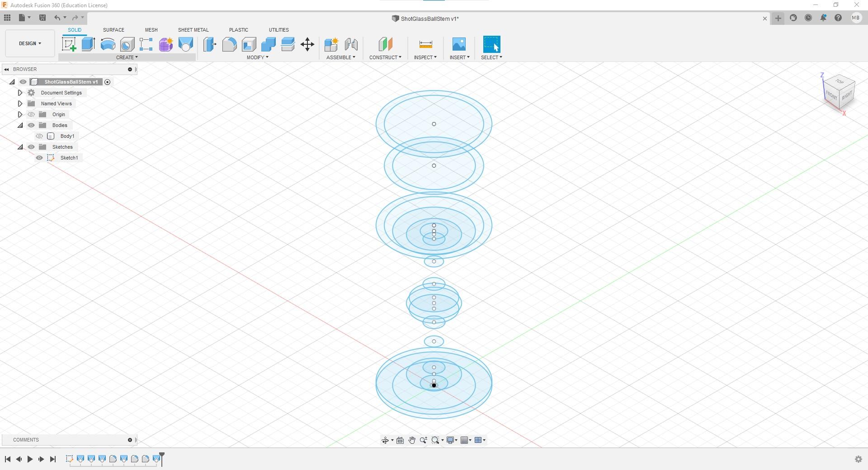The height and width of the screenshot is (470, 868).
Task: Select the Rectangular Pattern tool
Action: pos(146,44)
